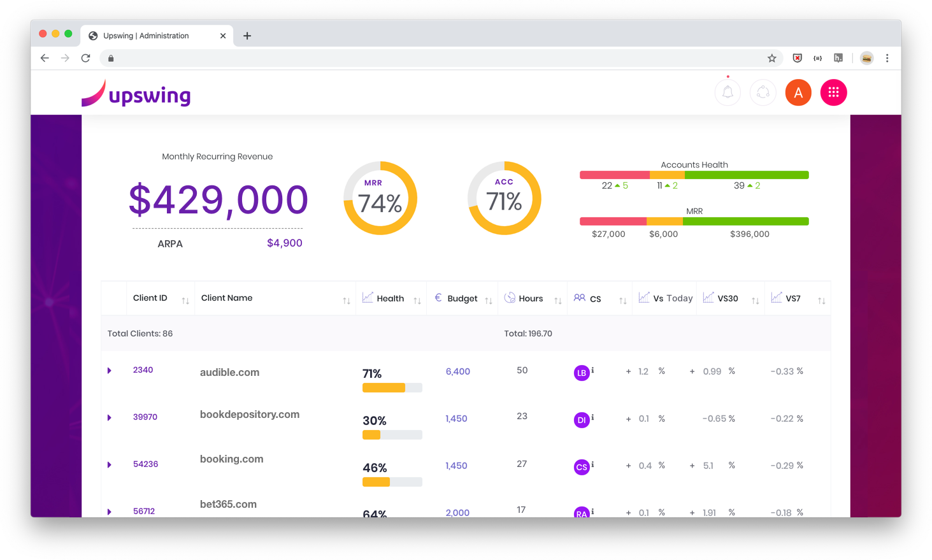Sort table by Health column
The height and width of the screenshot is (560, 932).
pos(417,301)
